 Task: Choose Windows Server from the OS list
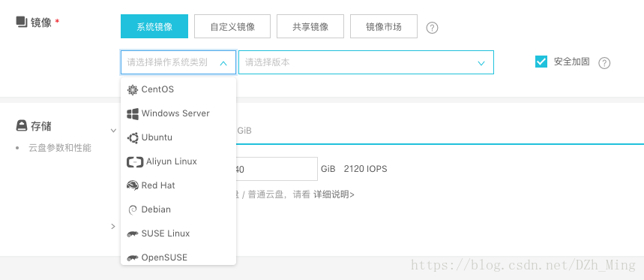pos(178,113)
